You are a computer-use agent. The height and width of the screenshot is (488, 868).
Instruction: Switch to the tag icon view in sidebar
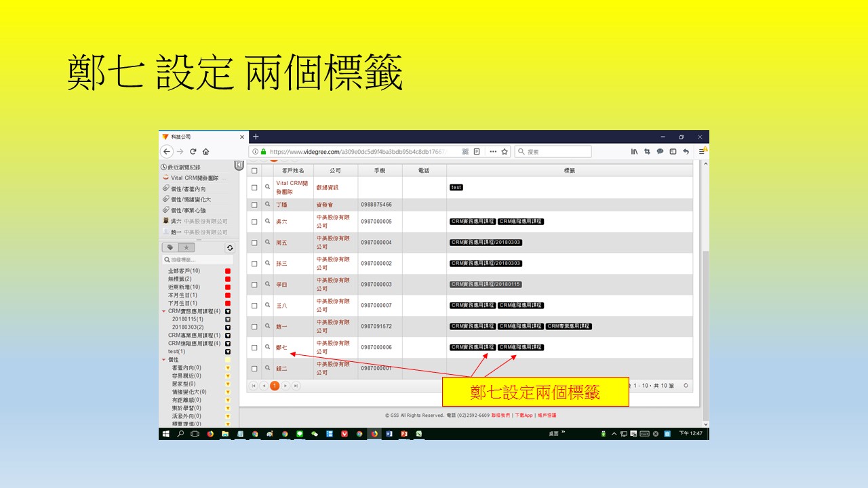170,248
